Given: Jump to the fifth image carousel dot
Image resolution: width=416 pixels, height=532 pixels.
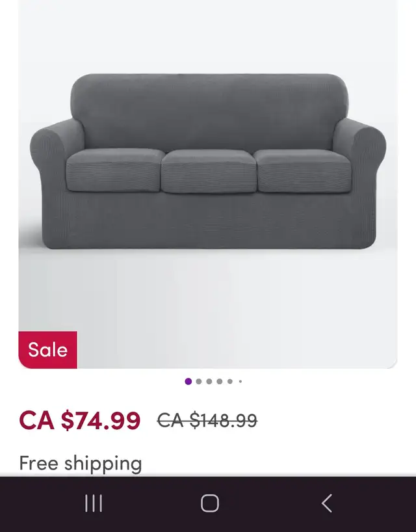Looking at the screenshot, I should 230,381.
